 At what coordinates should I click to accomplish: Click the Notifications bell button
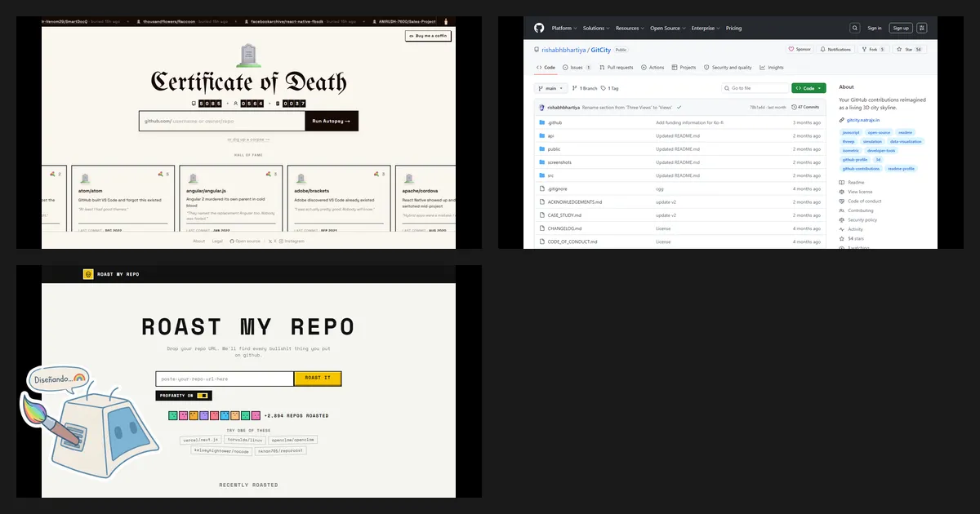[x=834, y=49]
